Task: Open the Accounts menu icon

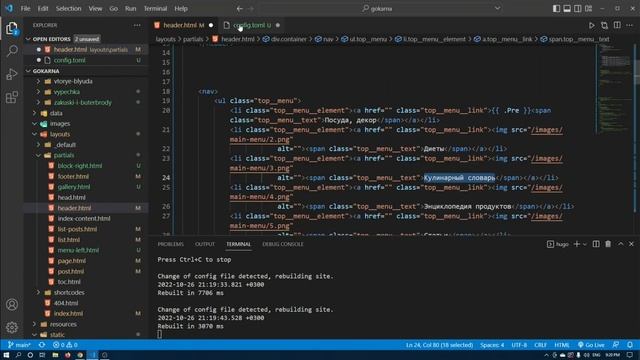Action: pos(12,304)
